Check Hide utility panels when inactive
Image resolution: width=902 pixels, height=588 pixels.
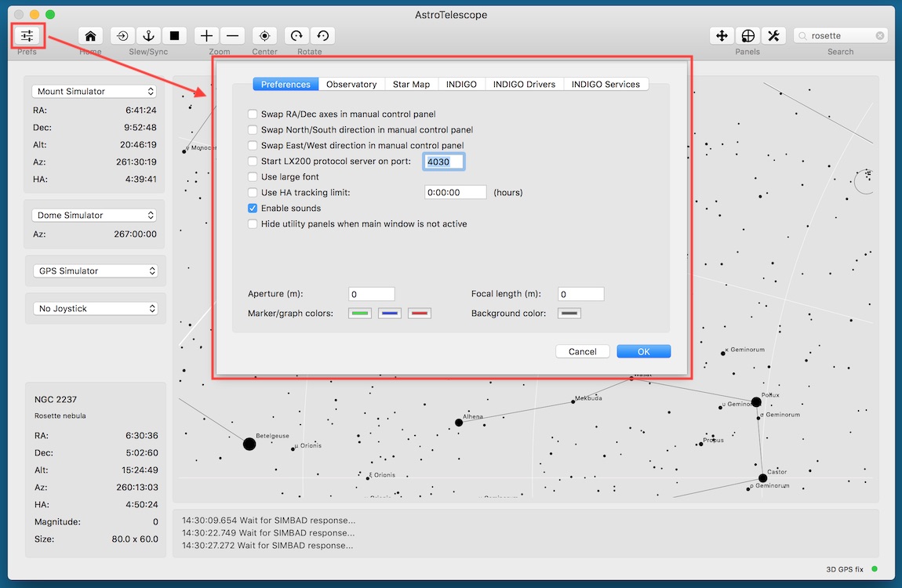[x=253, y=224]
